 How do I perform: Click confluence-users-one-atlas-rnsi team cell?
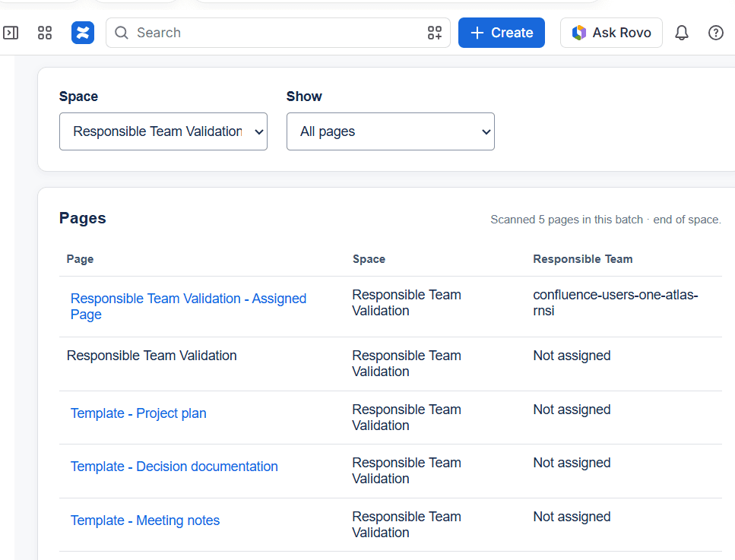coord(616,302)
